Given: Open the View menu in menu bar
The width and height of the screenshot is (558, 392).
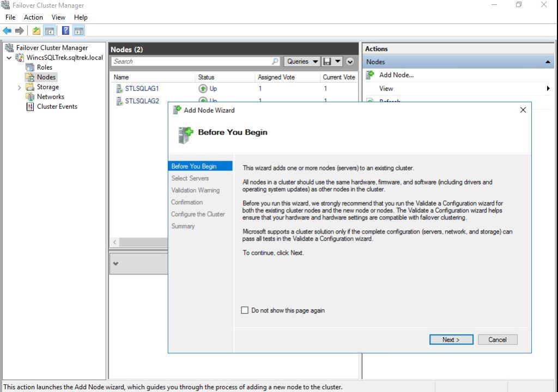Looking at the screenshot, I should 58,17.
